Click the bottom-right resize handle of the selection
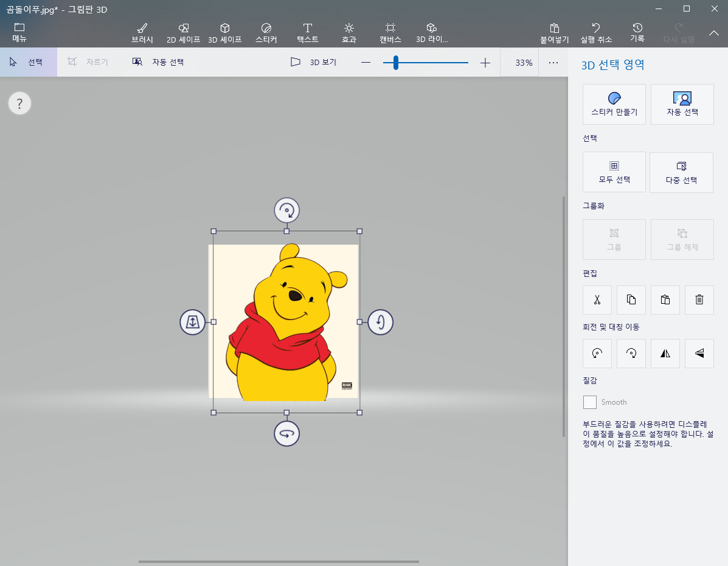The image size is (728, 566). [359, 413]
